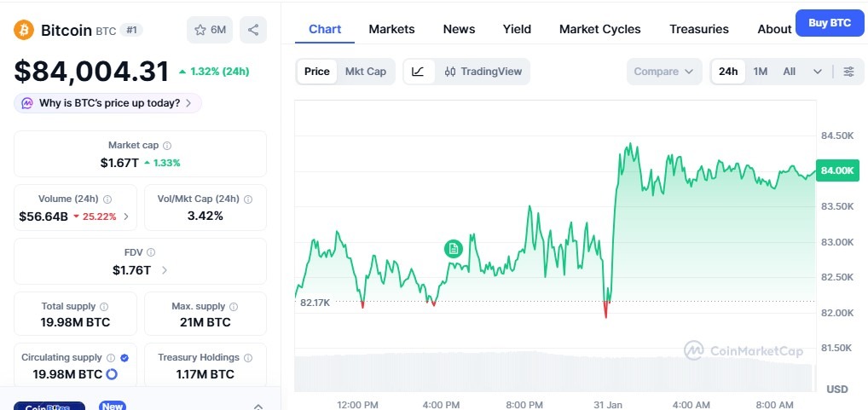This screenshot has width=868, height=410.
Task: Click the news document marker on the chart
Action: (454, 249)
